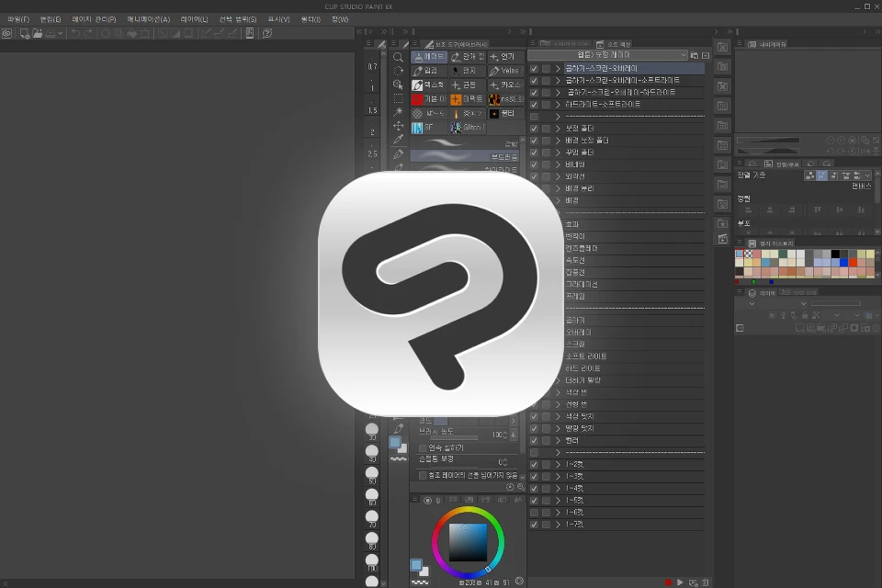
Task: Open sub tool detail wrench icon
Action: click(520, 487)
